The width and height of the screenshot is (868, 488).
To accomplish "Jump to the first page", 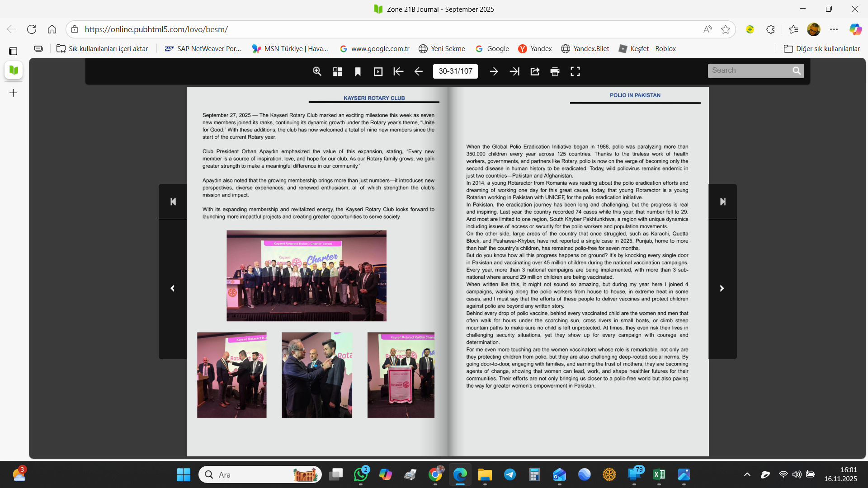I will point(398,71).
